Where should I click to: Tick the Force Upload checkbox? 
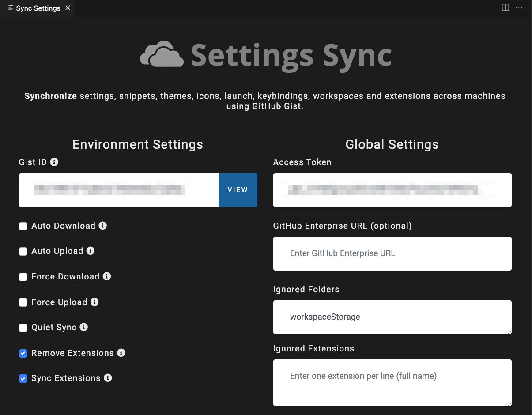23,303
